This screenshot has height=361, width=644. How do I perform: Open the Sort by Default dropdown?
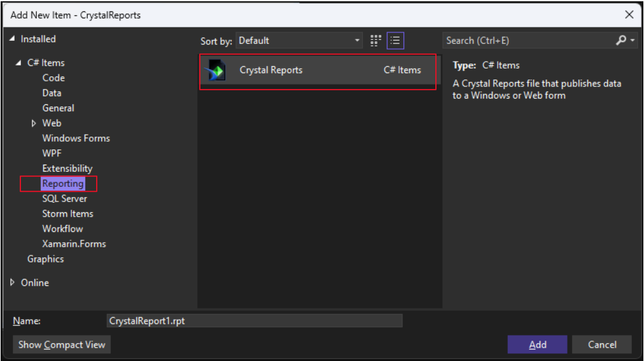(x=299, y=41)
